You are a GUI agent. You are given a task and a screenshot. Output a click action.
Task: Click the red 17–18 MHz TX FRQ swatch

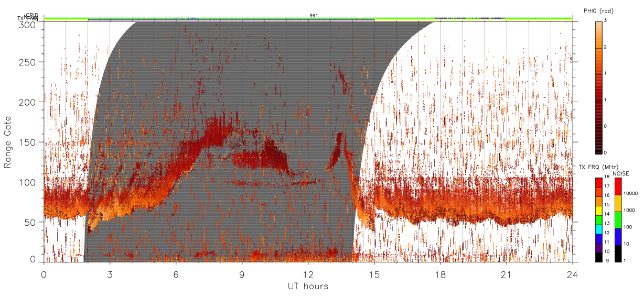598,182
